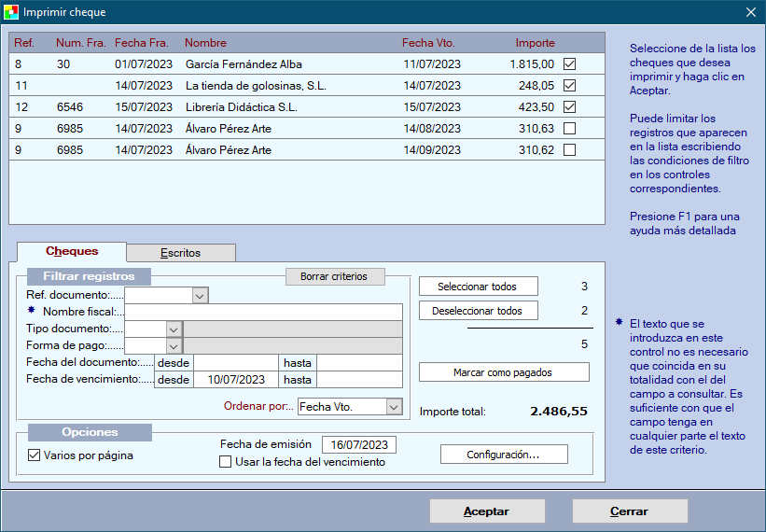Click the Fecha de emisión field
This screenshot has width=766, height=532.
359,445
